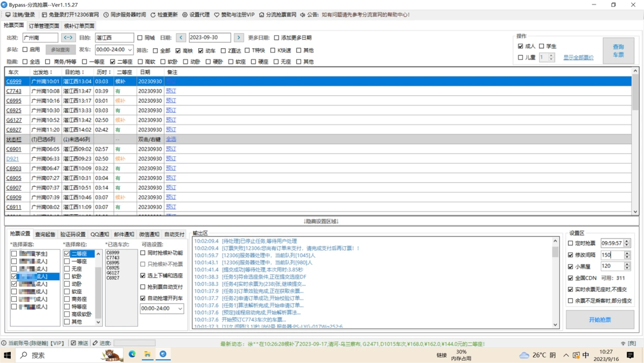644x363 pixels.
Task: Switch to 订单管理页面 tab
Action: point(44,26)
